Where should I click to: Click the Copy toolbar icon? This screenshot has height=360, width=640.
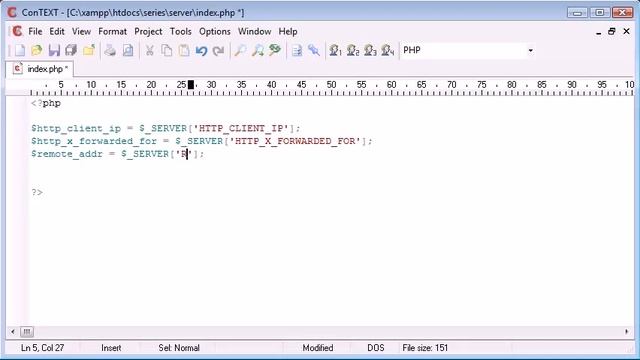pyautogui.click(x=167, y=50)
